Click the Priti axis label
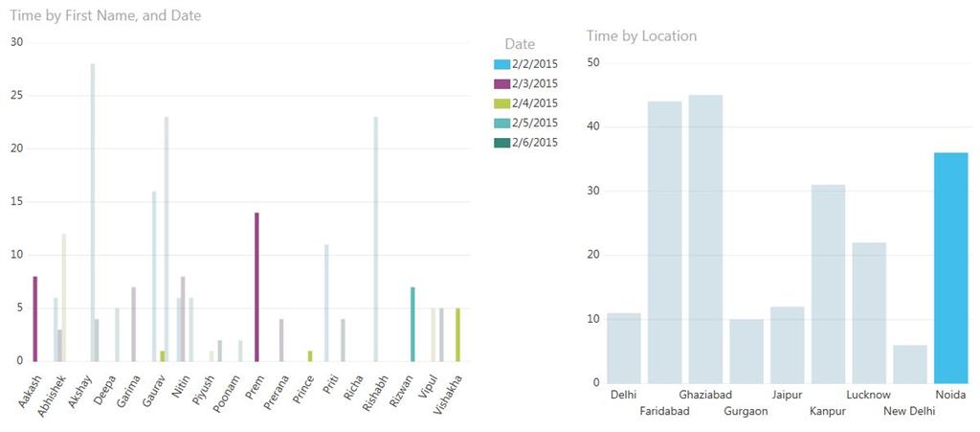 [330, 386]
